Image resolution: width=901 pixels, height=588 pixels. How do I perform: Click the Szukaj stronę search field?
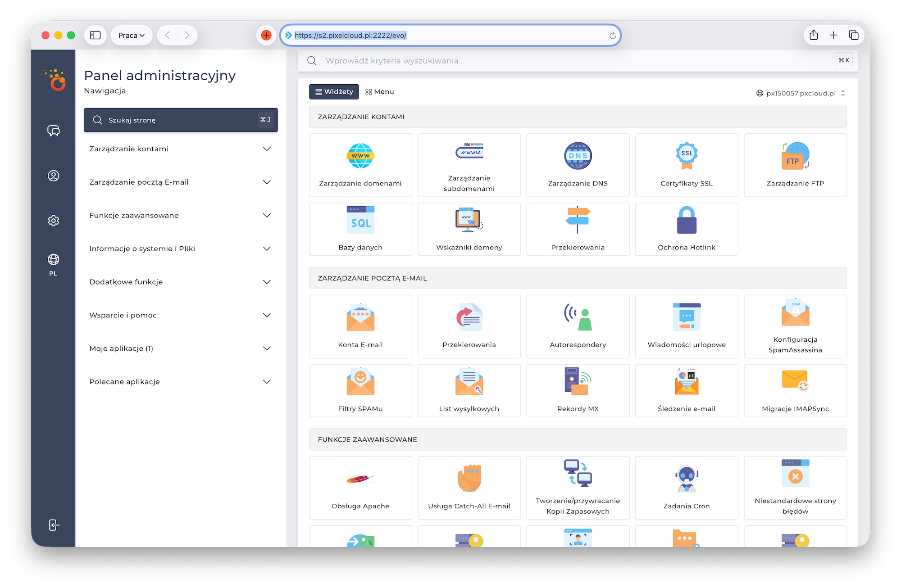[x=180, y=120]
